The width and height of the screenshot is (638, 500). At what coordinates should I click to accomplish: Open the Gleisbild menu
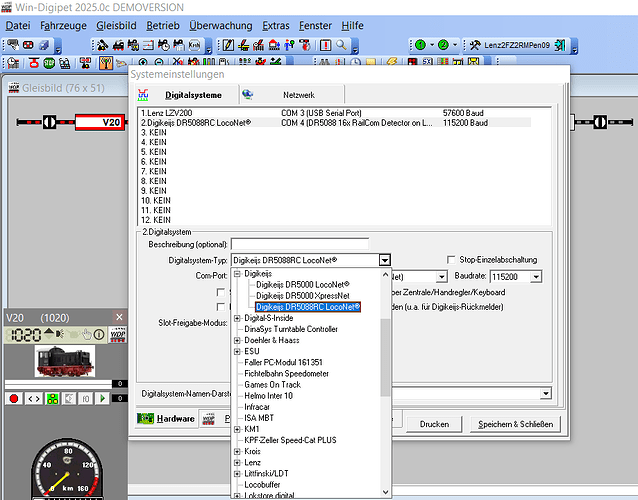pos(116,26)
